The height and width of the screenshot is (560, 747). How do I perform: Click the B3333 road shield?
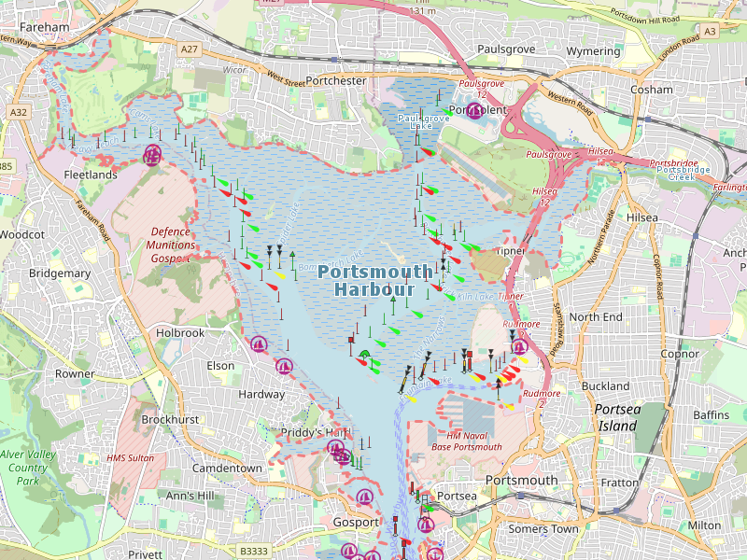coord(253,552)
